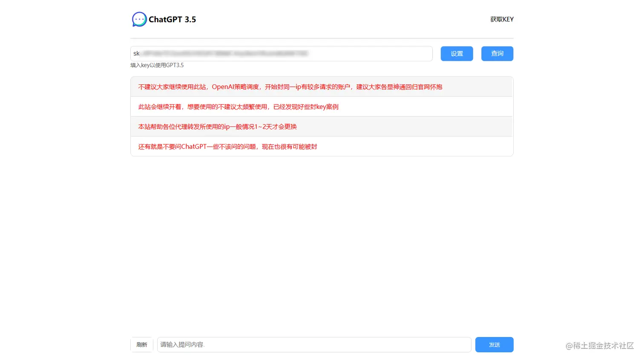
Task: Focus the 请输入提问内容 question input box
Action: click(314, 345)
